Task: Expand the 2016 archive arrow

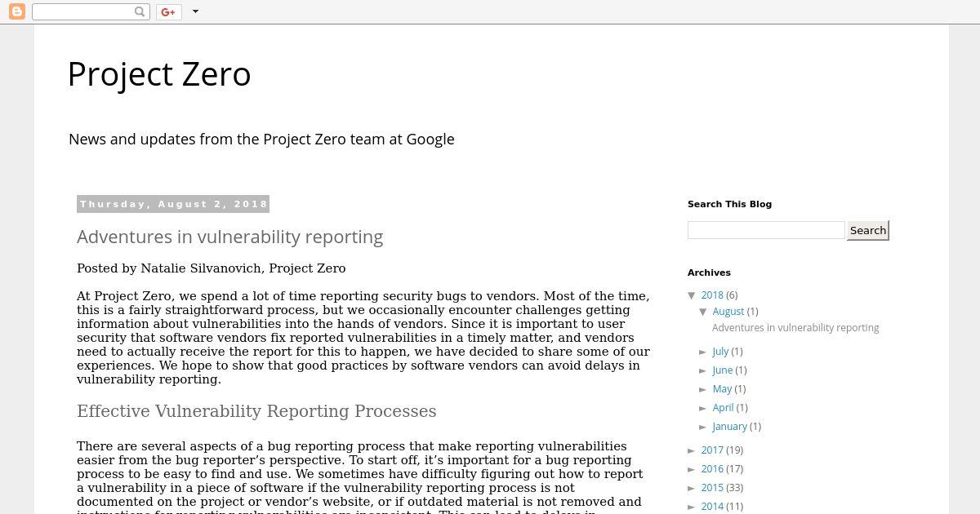Action: tap(693, 469)
